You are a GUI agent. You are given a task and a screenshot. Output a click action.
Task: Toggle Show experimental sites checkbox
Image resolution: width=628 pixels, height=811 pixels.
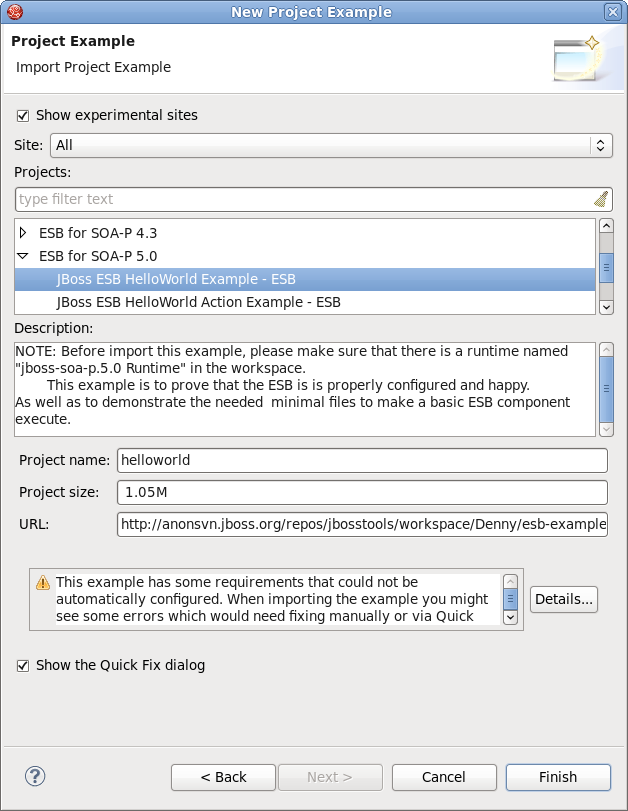click(x=23, y=115)
